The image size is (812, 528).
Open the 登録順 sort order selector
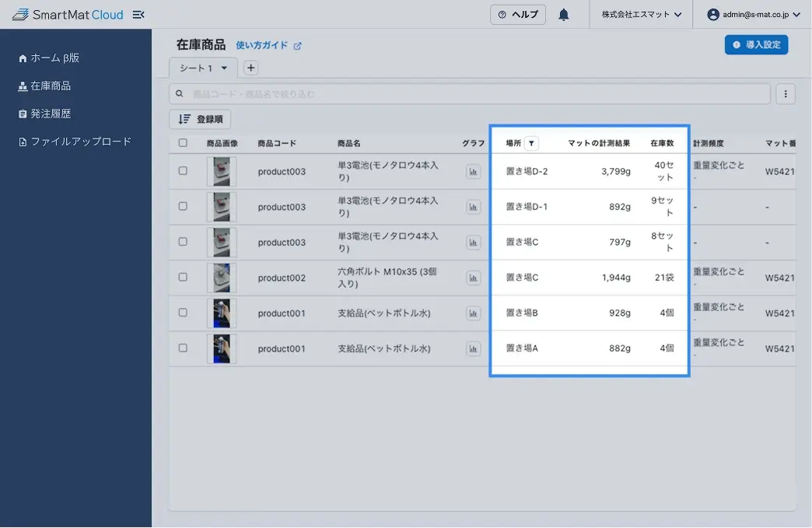coord(200,119)
